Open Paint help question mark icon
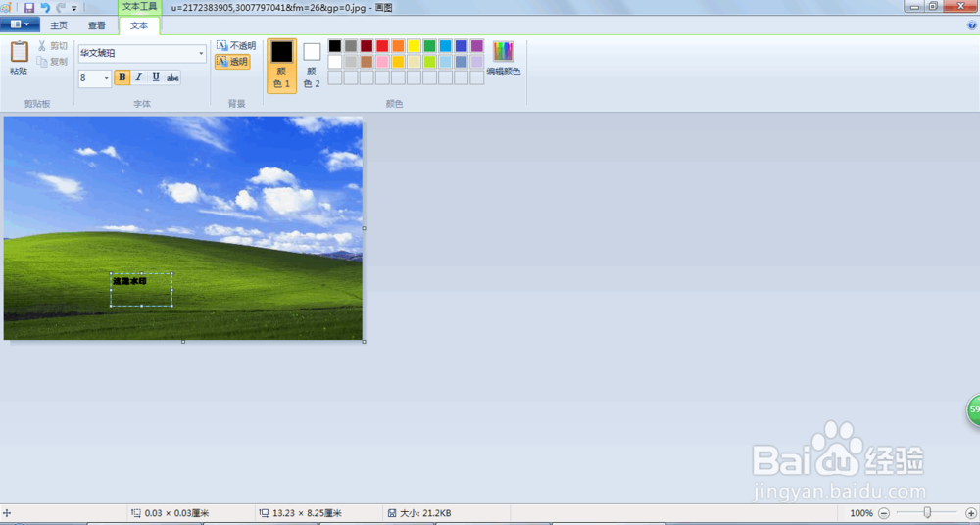The image size is (980, 525). [972, 25]
